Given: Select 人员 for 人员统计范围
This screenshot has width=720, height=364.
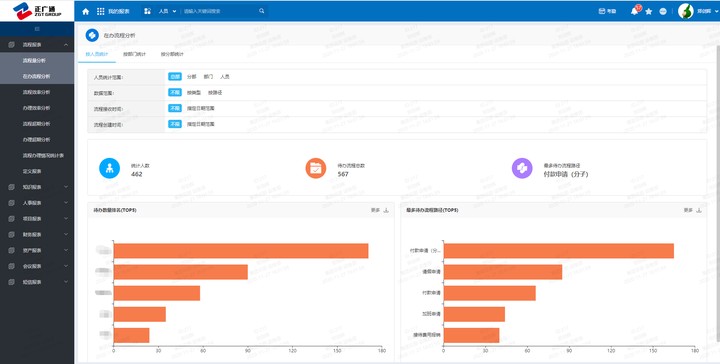Looking at the screenshot, I should tap(225, 77).
